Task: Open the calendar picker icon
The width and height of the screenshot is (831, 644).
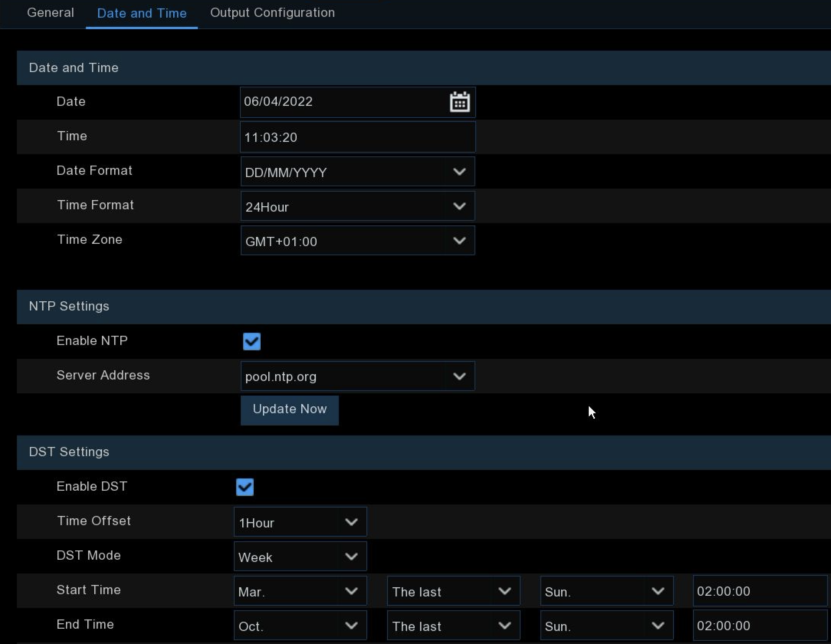Action: click(459, 102)
